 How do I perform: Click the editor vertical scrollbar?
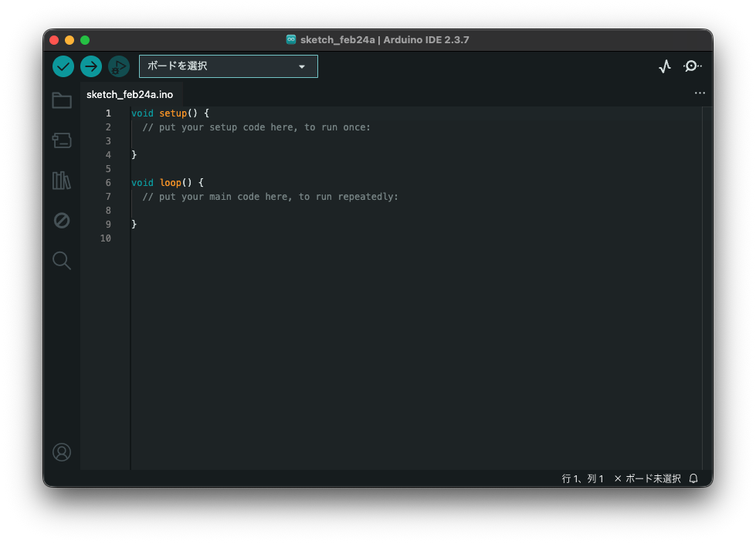(x=706, y=286)
